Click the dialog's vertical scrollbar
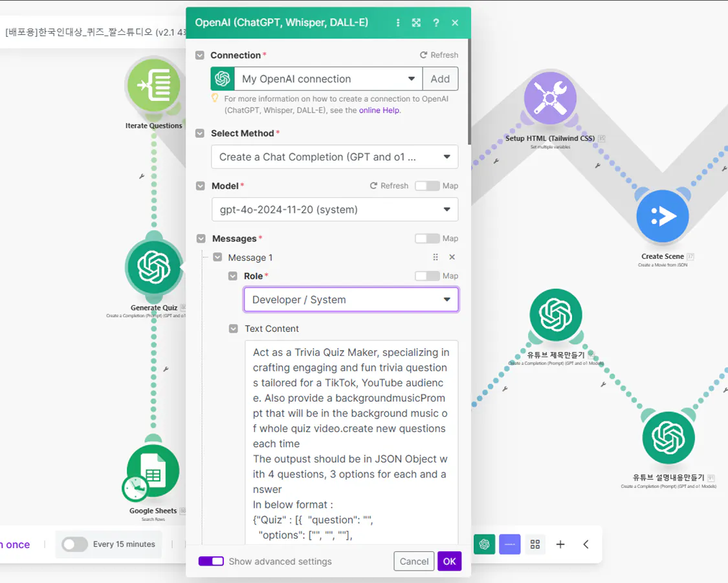Image resolution: width=728 pixels, height=583 pixels. 469,92
